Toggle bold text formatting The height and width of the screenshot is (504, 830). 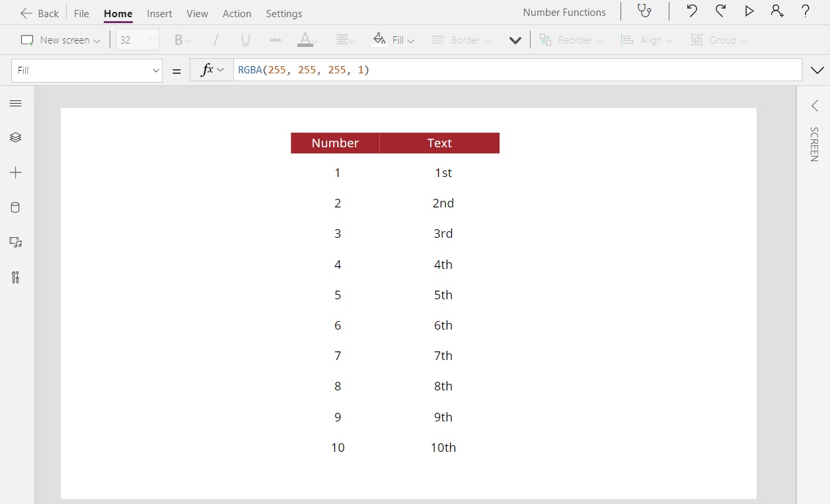179,40
